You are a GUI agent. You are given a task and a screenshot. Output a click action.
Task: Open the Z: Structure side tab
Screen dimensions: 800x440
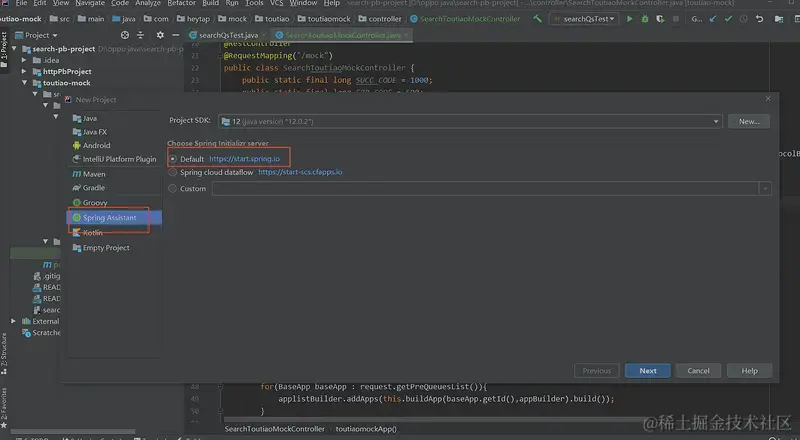click(4, 353)
